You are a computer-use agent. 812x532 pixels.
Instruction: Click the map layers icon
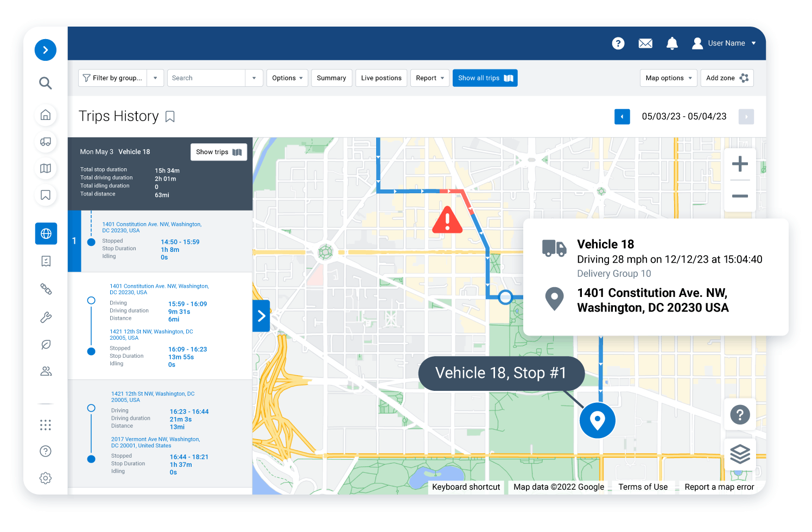click(739, 454)
